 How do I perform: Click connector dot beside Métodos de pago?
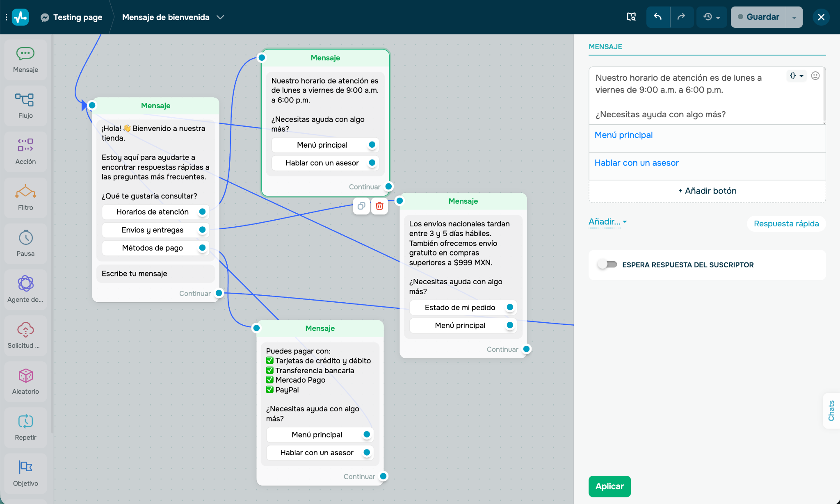coord(202,248)
